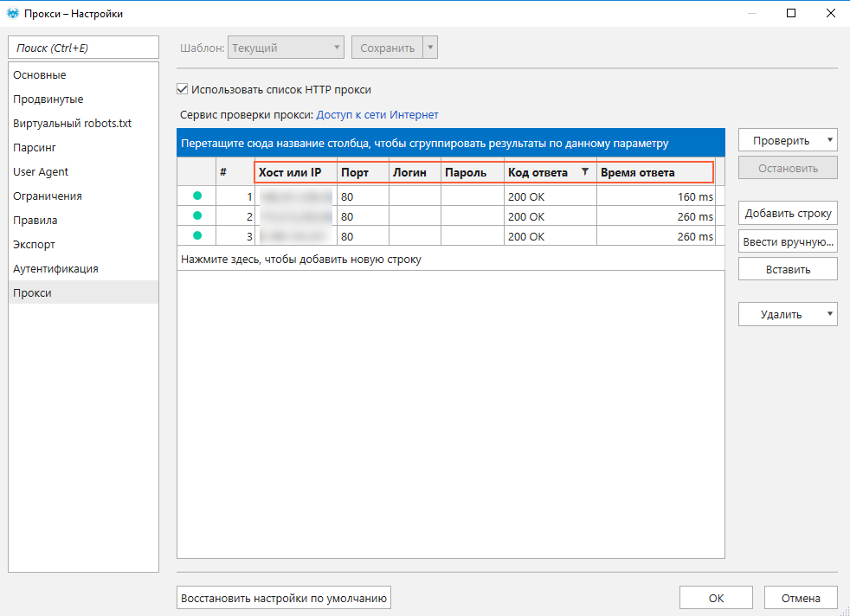Click Ввести вручную button
This screenshot has width=850, height=616.
click(788, 241)
